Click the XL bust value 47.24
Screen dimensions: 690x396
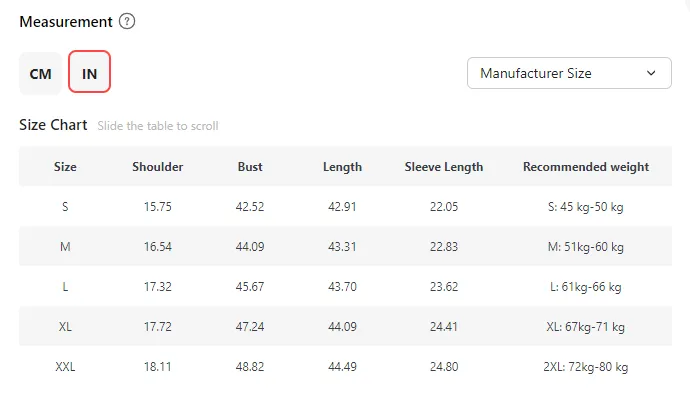tap(250, 327)
